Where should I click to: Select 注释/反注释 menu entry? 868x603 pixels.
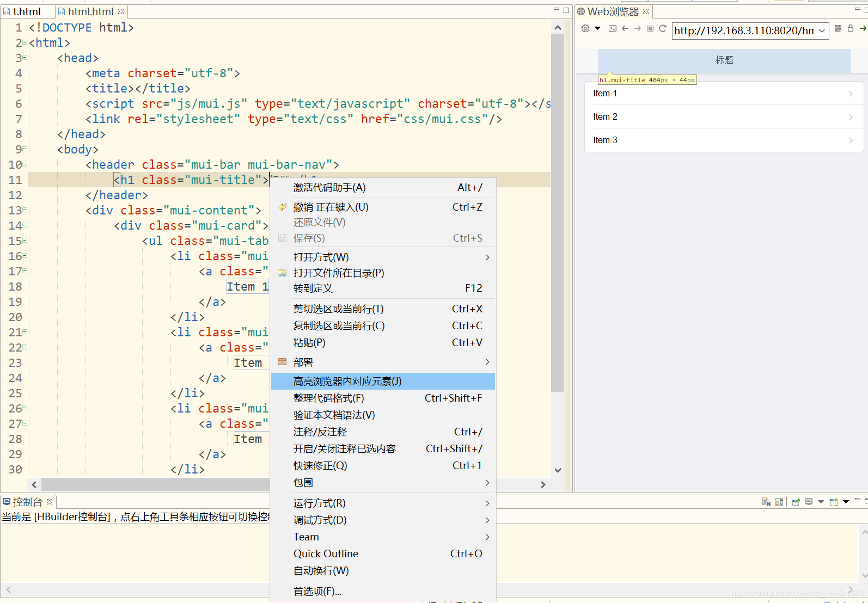(383, 432)
